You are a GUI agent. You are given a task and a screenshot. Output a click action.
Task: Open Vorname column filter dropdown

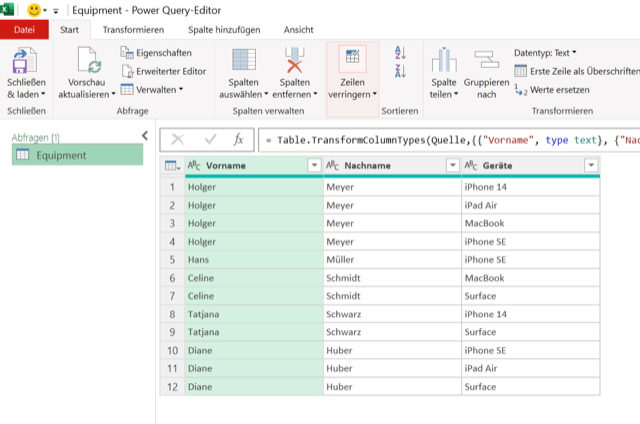(x=314, y=165)
